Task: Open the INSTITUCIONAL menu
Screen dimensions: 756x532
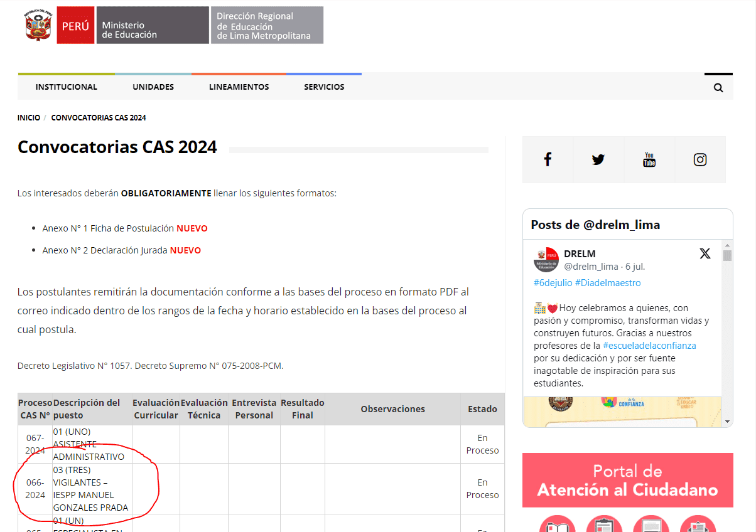Action: 67,87
